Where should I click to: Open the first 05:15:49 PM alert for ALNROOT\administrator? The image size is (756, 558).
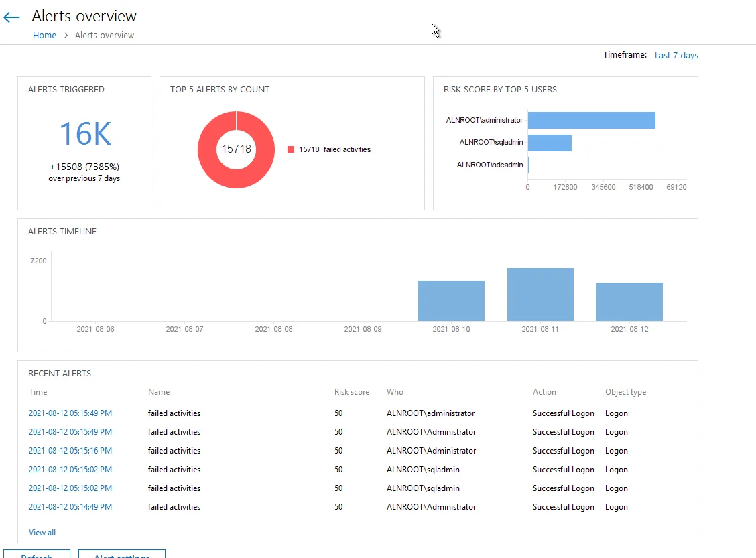70,413
